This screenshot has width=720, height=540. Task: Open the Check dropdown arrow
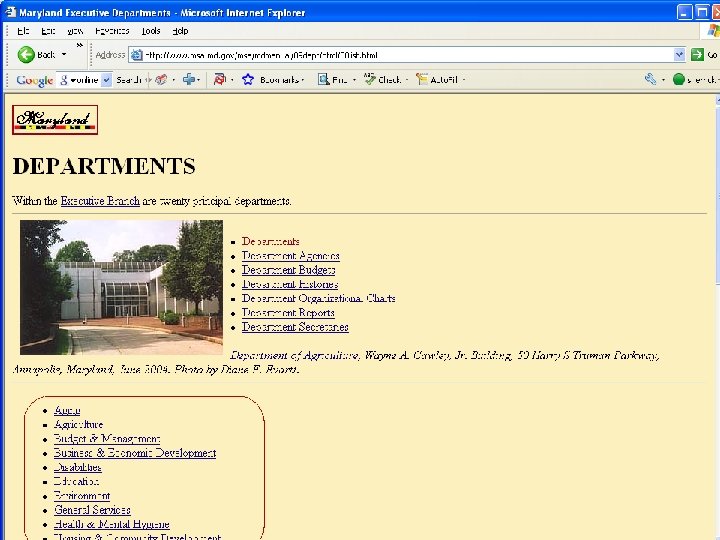point(407,80)
